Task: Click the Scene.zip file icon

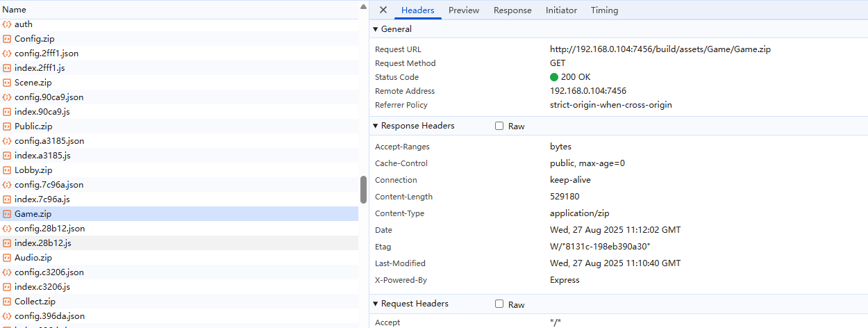Action: [x=7, y=83]
